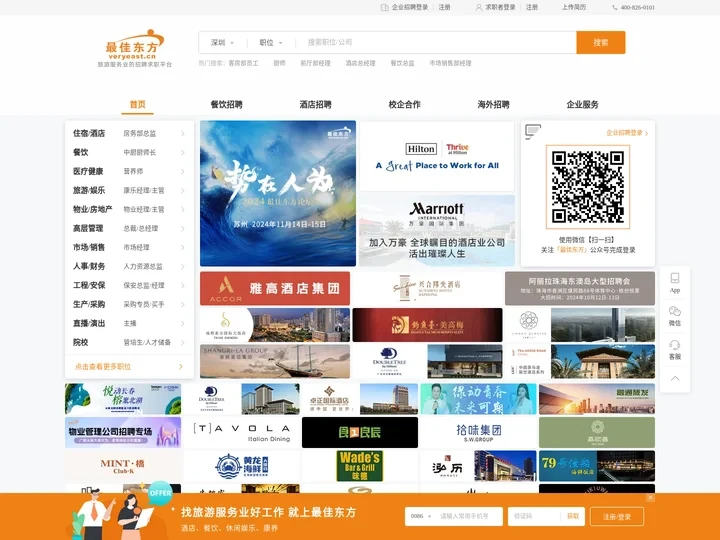This screenshot has height=540, width=720.
Task: Open the 钓鱼台·美高梅 banner
Action: pyautogui.click(x=428, y=325)
